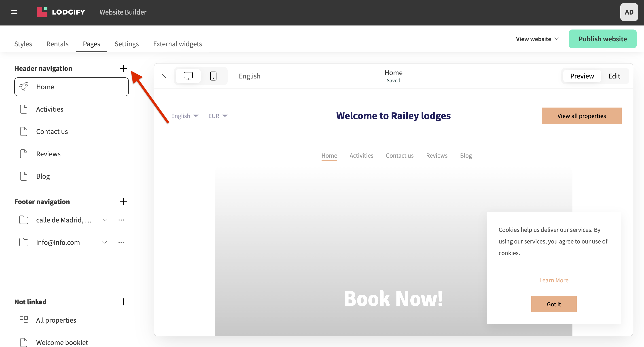This screenshot has height=347, width=644.
Task: Click the Contact us page icon
Action: (x=24, y=131)
